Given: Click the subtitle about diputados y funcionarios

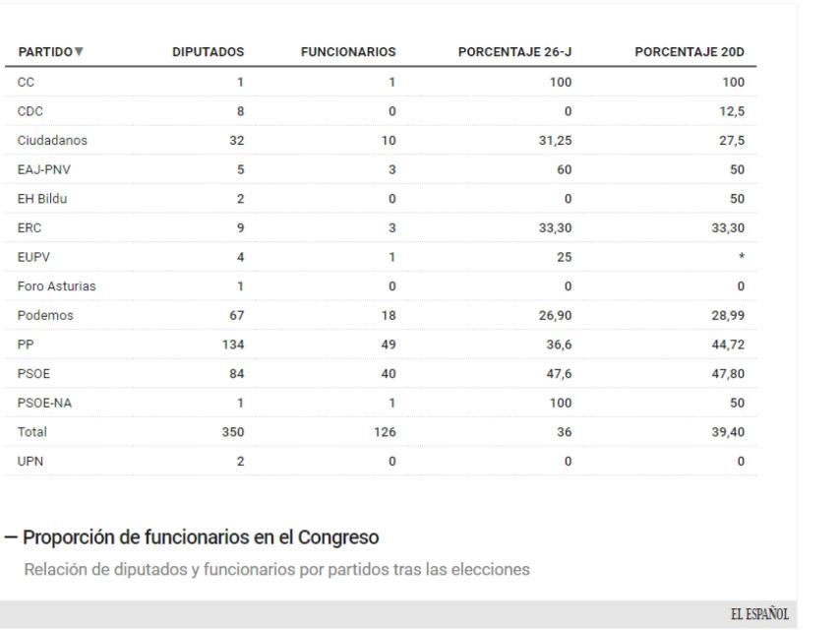Looking at the screenshot, I should pos(277,568).
